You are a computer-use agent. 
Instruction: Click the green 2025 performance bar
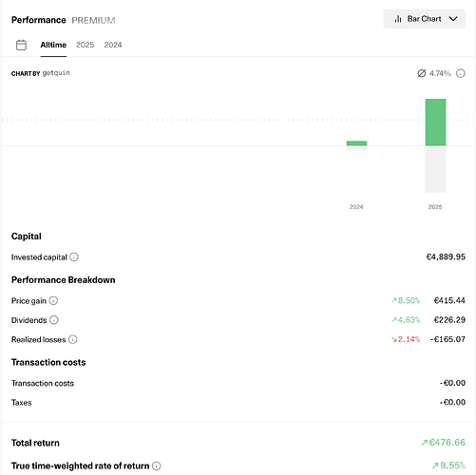(x=435, y=123)
